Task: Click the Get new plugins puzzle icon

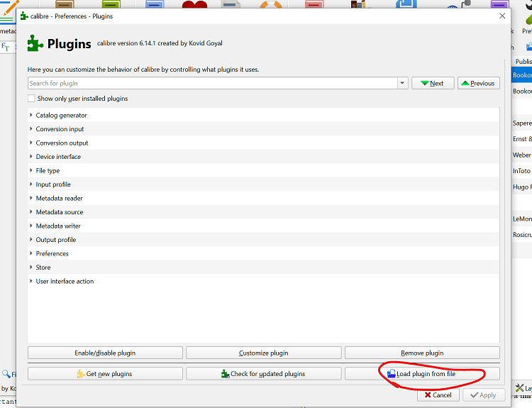Action: 81,374
